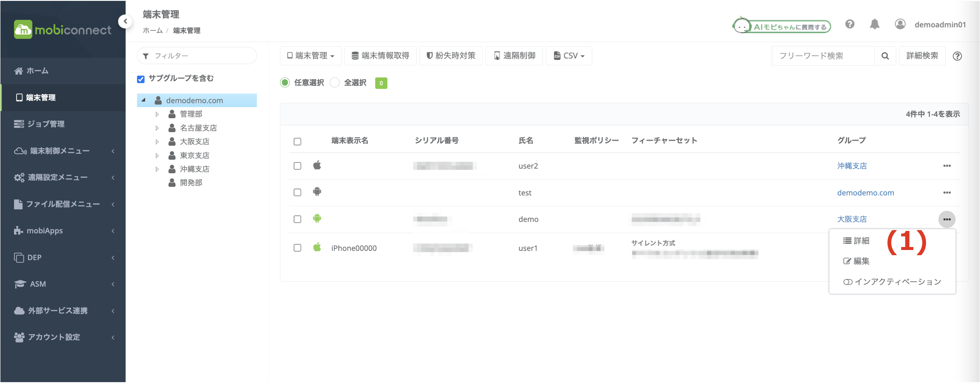
Task: Expand the ASM sidebar menu
Action: point(63,284)
